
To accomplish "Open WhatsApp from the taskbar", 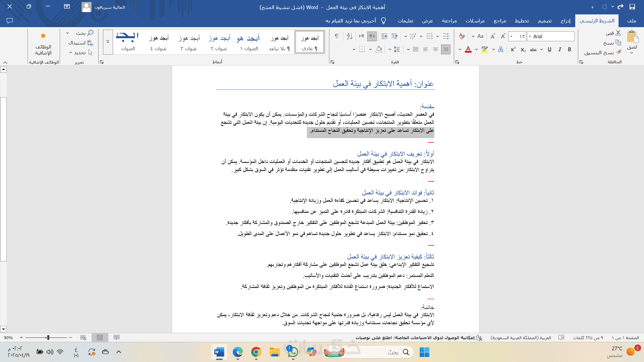I will [292, 352].
